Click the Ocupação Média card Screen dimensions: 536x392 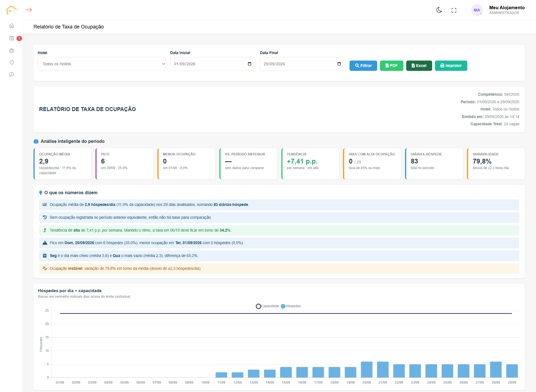point(62,164)
